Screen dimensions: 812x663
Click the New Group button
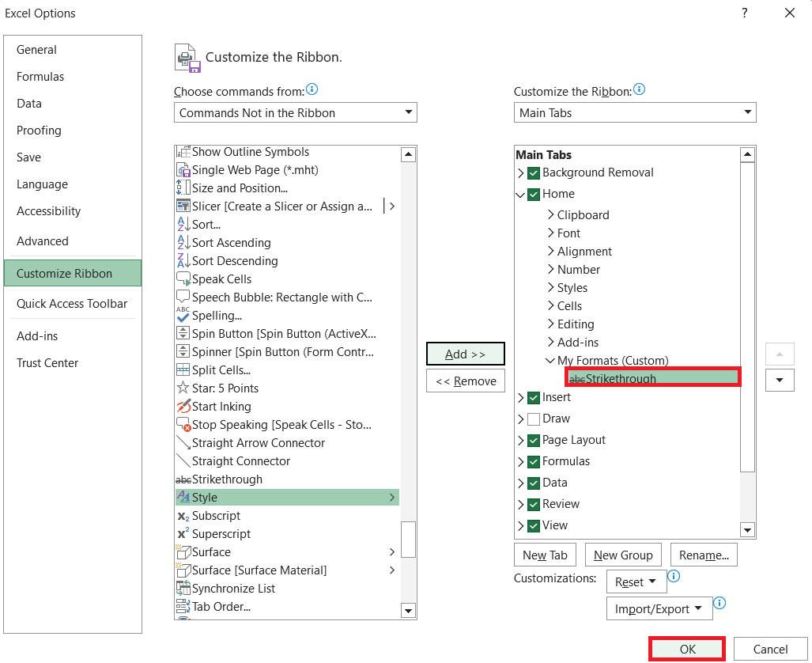coord(623,555)
